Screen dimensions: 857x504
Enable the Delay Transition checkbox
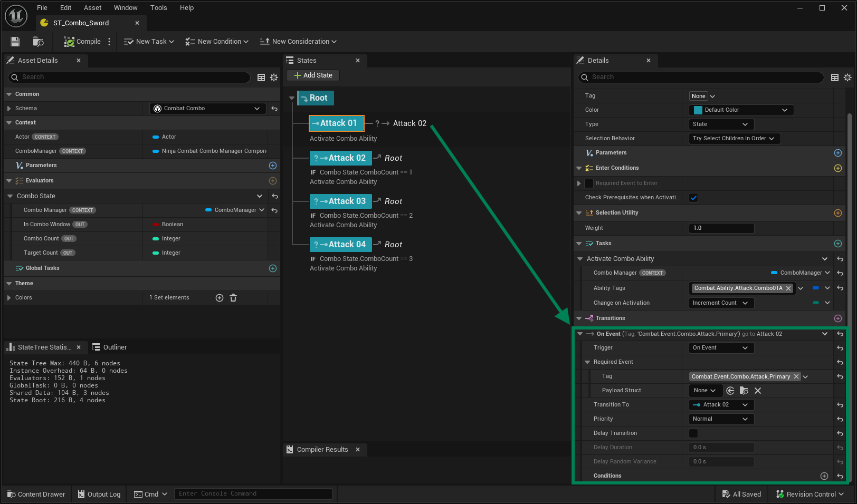click(x=693, y=433)
